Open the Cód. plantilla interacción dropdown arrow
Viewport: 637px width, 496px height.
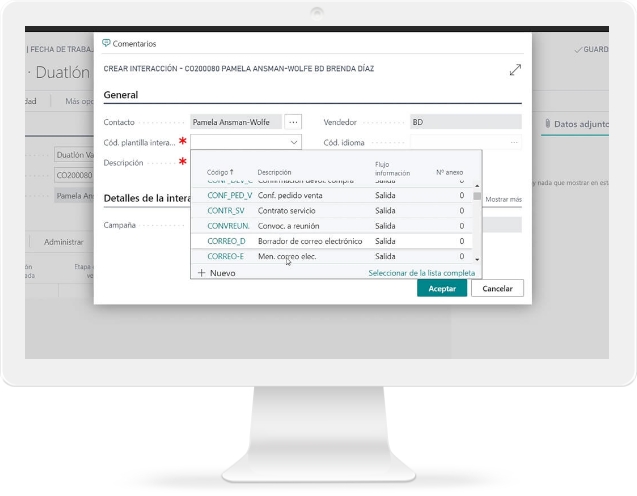coord(292,143)
